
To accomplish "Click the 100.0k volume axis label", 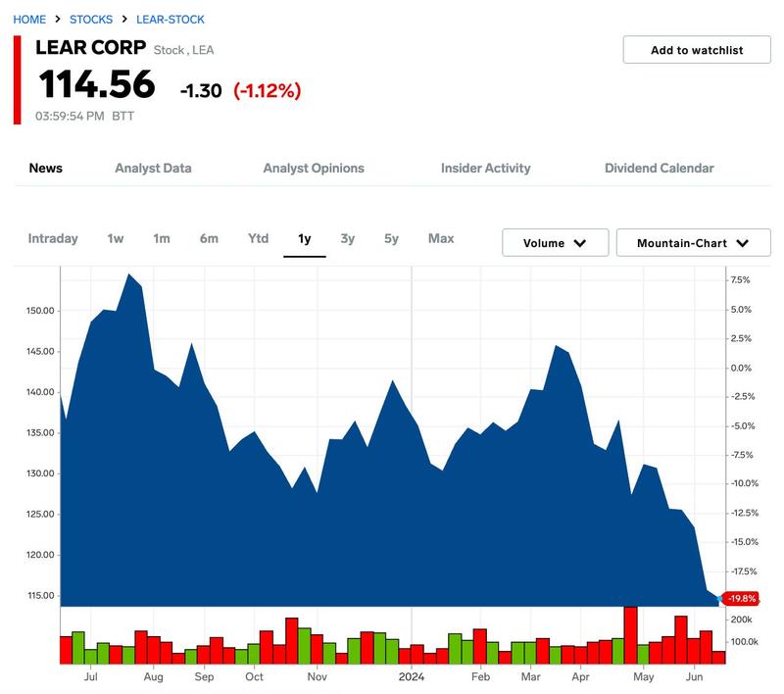I will pos(745,641).
